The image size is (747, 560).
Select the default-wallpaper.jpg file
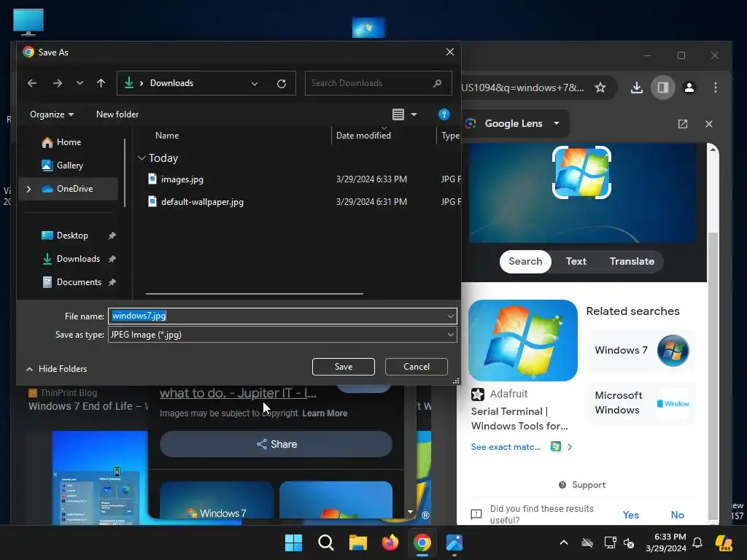[202, 201]
